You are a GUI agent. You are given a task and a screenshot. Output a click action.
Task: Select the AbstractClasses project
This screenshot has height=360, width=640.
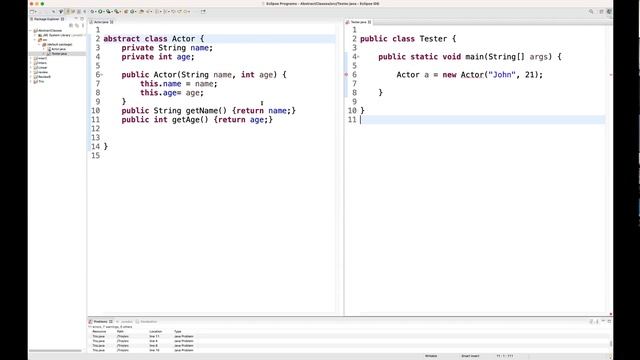click(x=48, y=31)
